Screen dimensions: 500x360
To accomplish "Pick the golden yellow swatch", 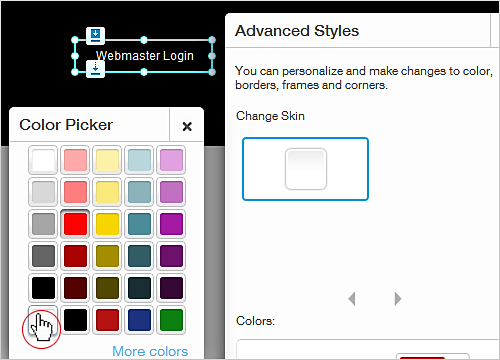I will coord(107,224).
